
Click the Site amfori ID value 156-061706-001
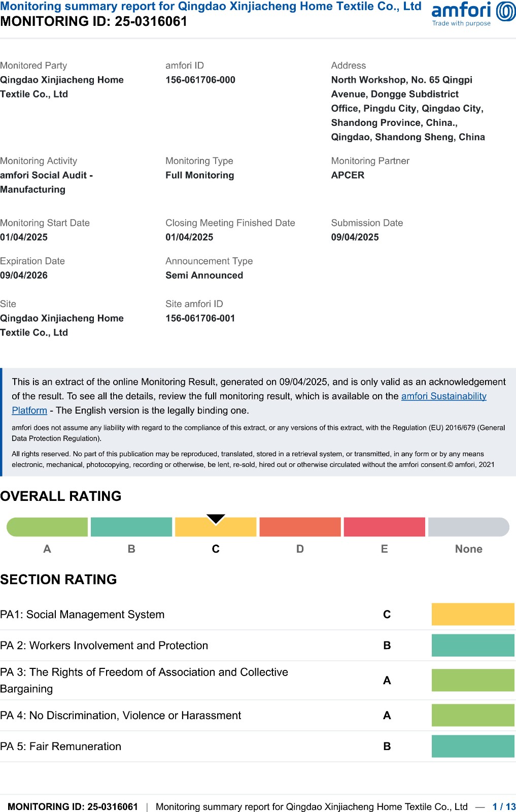[x=200, y=318]
